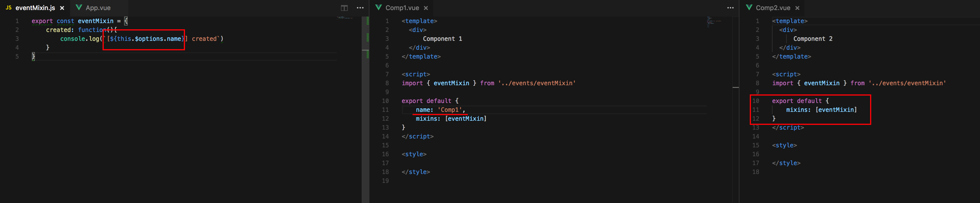Close the Comp1.vue tab
The image size is (980, 203).
click(x=426, y=8)
